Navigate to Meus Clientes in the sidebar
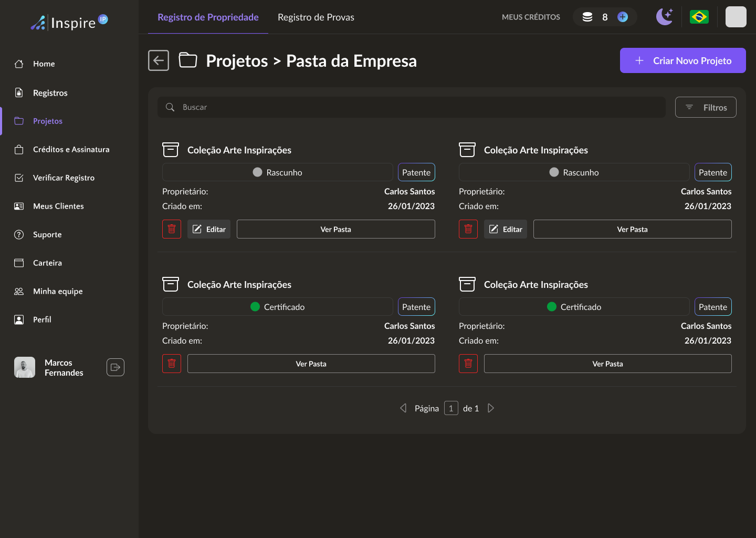The height and width of the screenshot is (538, 756). 58,206
